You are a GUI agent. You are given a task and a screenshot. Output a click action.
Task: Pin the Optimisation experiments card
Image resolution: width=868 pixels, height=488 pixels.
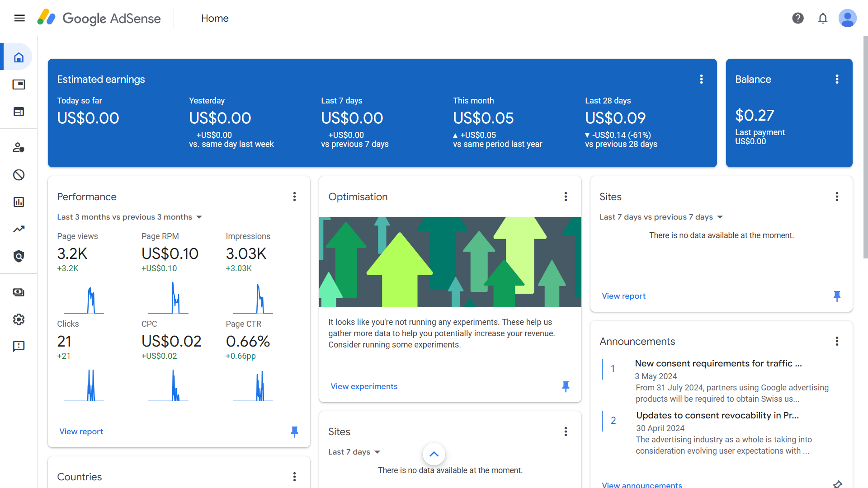[566, 386]
